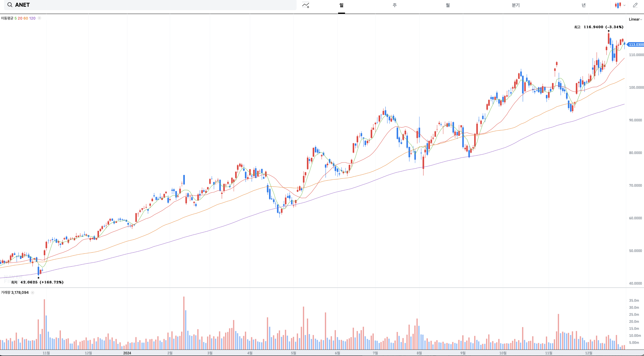Screen dimensions: 644x356
Task: Click the candlestick chart type icon
Action: 618,5
